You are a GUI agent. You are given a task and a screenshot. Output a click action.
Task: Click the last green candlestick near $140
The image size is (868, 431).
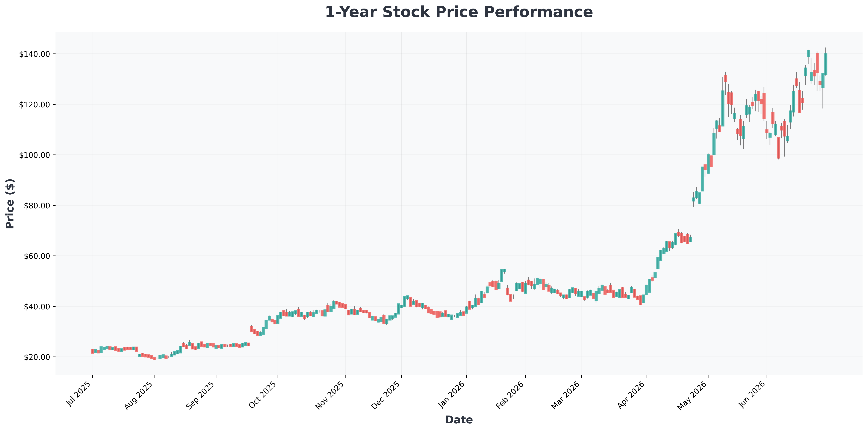[826, 64]
